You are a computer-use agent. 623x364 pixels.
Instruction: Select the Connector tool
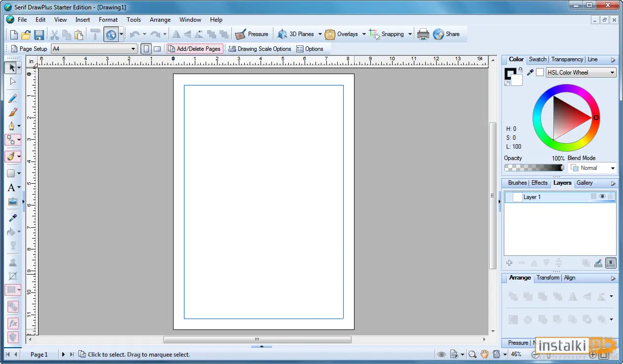point(10,140)
